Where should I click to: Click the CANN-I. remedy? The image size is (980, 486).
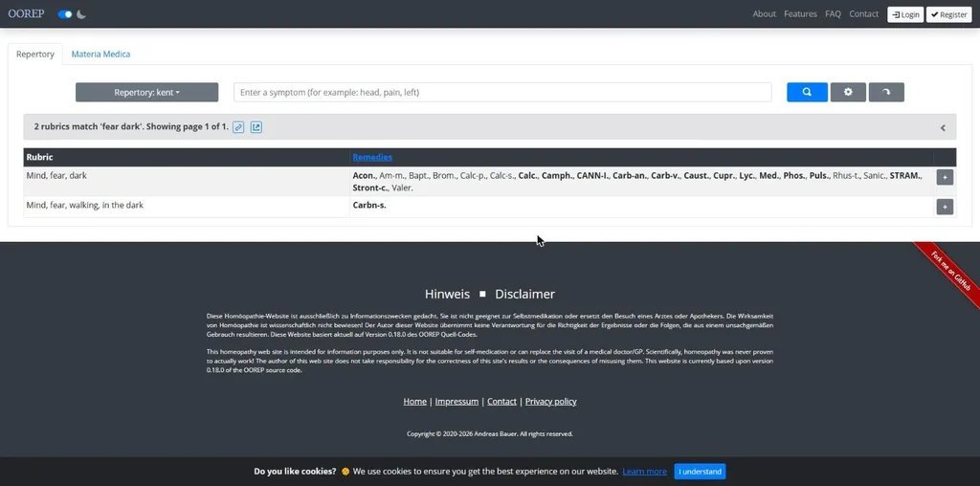pyautogui.click(x=593, y=176)
